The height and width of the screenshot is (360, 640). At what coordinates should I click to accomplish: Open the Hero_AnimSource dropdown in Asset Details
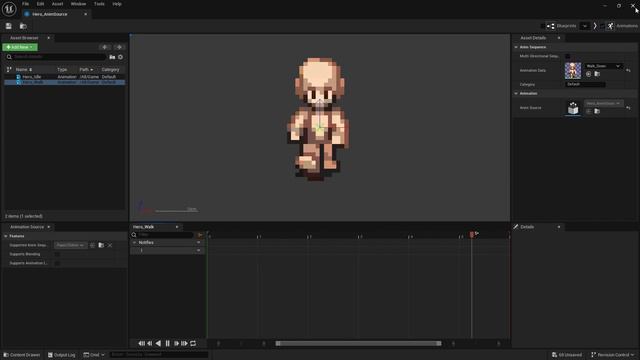[x=603, y=103]
